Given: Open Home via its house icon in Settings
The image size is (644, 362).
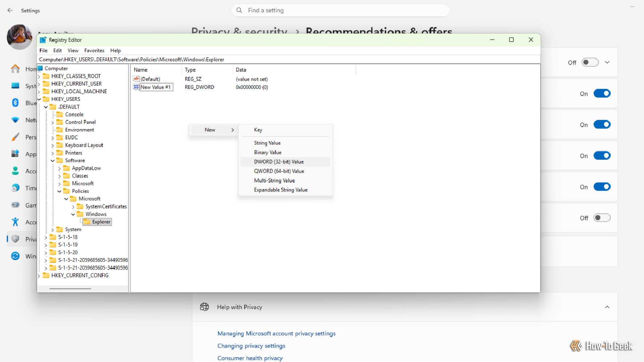Looking at the screenshot, I should pos(15,69).
